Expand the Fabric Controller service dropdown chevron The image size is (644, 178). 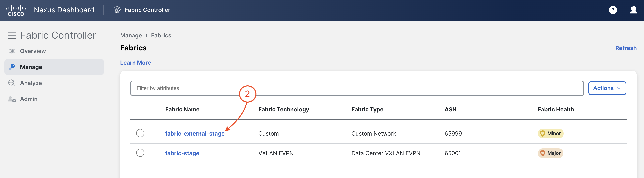tap(176, 10)
